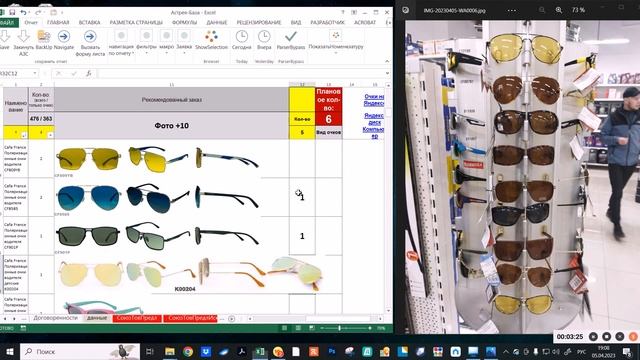The width and height of the screenshot is (640, 360).
Task: Open the ФАЙЛ menu tab
Action: point(8,22)
